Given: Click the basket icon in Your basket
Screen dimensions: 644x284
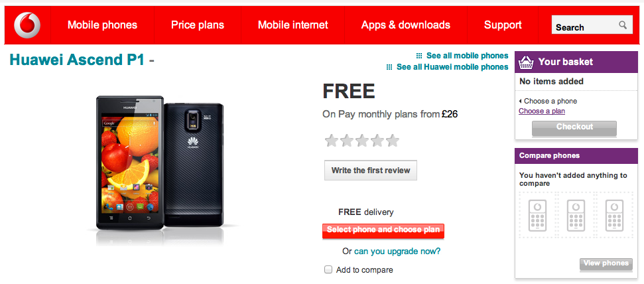Looking at the screenshot, I should pyautogui.click(x=526, y=62).
